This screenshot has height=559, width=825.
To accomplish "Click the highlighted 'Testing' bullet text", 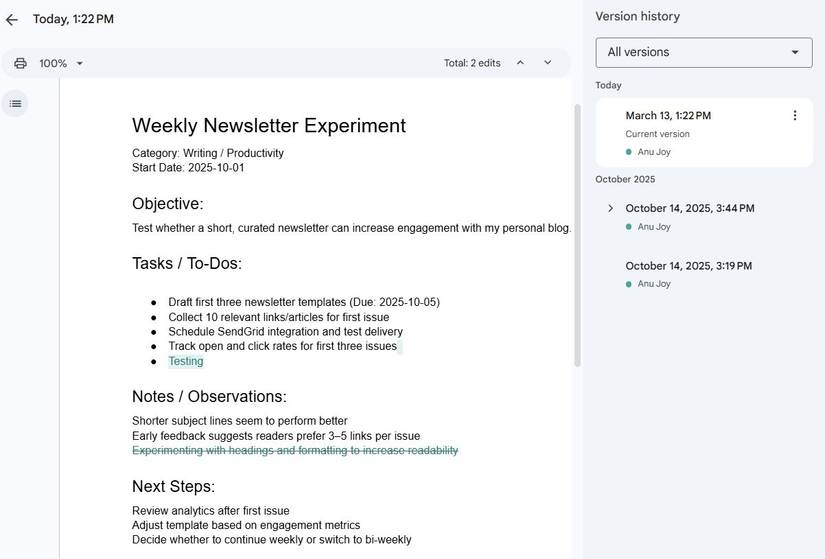I will pyautogui.click(x=186, y=361).
